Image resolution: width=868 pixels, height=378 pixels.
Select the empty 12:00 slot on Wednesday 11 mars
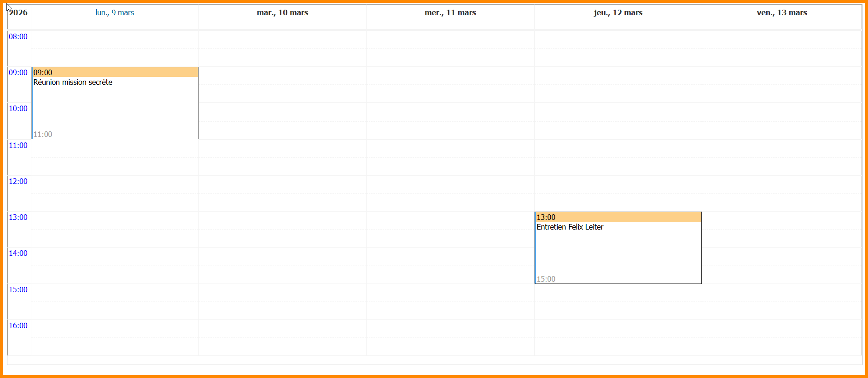click(450, 184)
